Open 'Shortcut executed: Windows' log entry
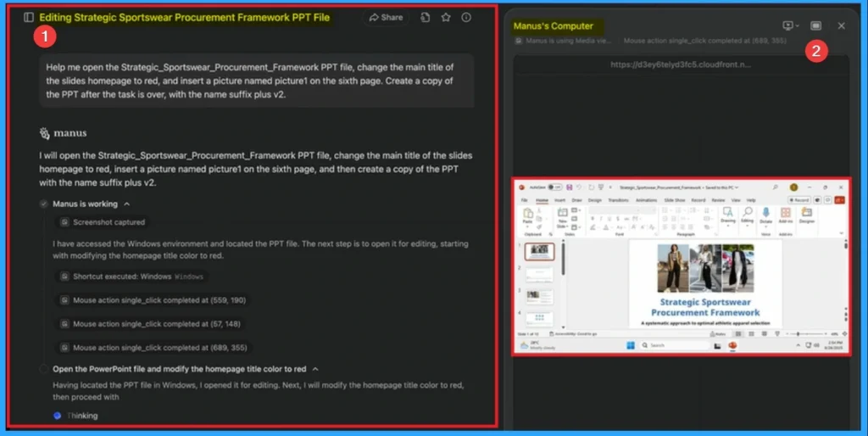 coord(132,277)
